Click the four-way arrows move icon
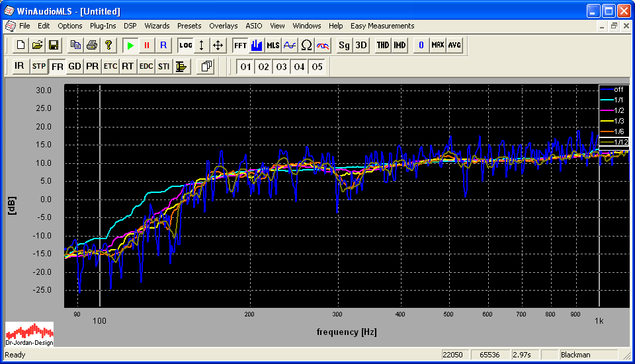635x364 pixels. [x=218, y=45]
